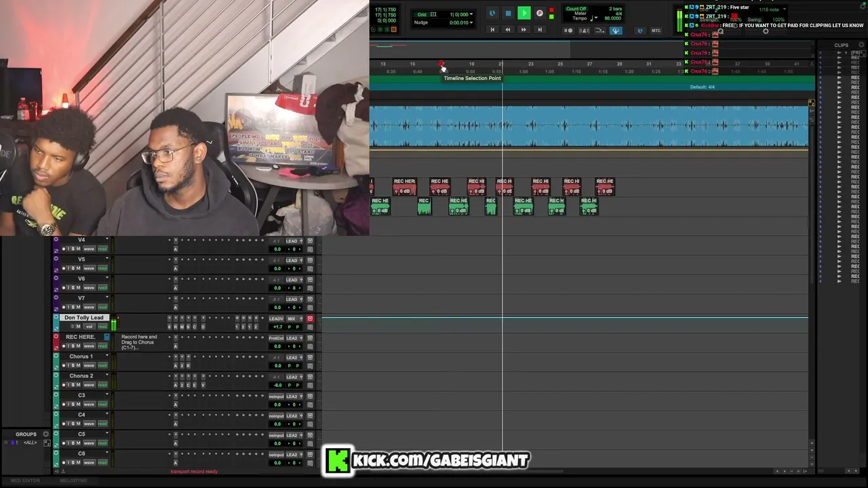Toggle the Online button beside Stop

(492, 14)
